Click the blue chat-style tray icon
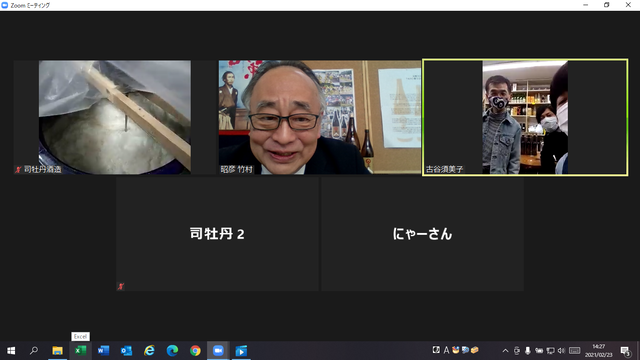Viewport: 640px width, 360px height. 465,350
